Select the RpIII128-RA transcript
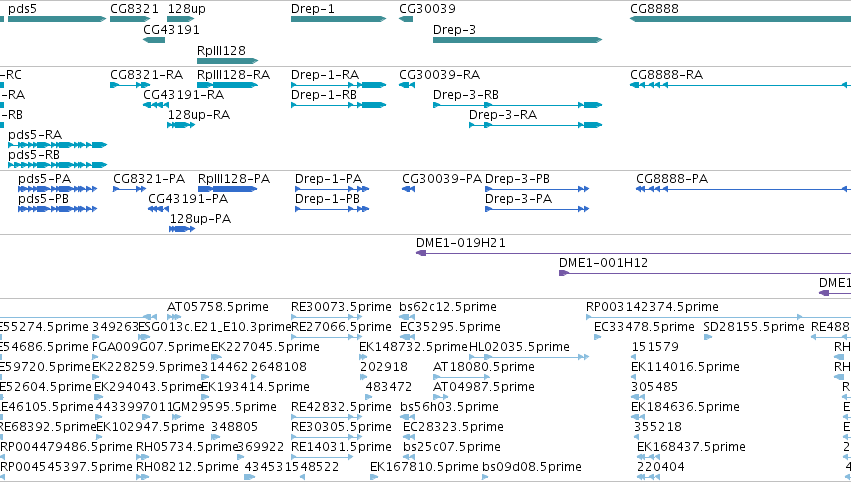851x482 pixels. tap(227, 85)
